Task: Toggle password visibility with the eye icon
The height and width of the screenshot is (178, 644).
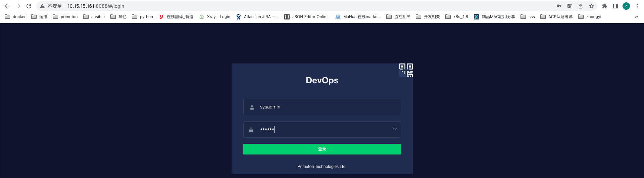Action: tap(395, 129)
